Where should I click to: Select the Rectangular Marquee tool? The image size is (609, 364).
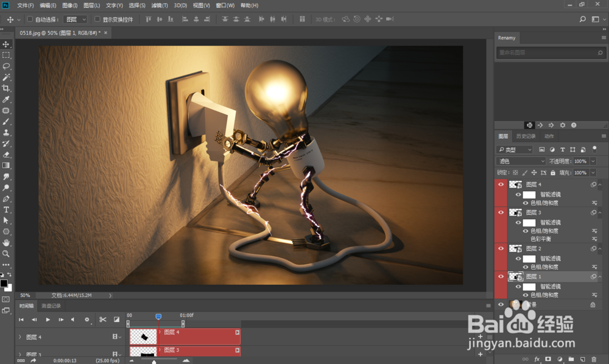click(x=6, y=55)
